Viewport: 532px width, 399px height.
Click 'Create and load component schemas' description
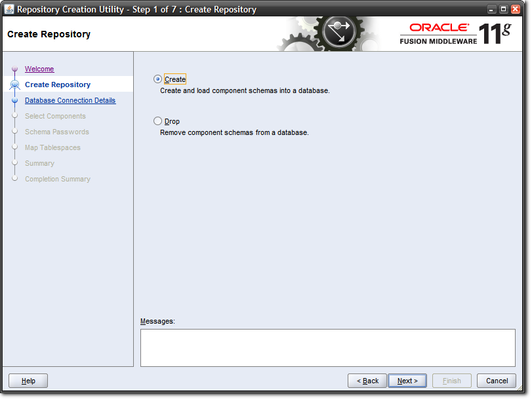tap(245, 90)
